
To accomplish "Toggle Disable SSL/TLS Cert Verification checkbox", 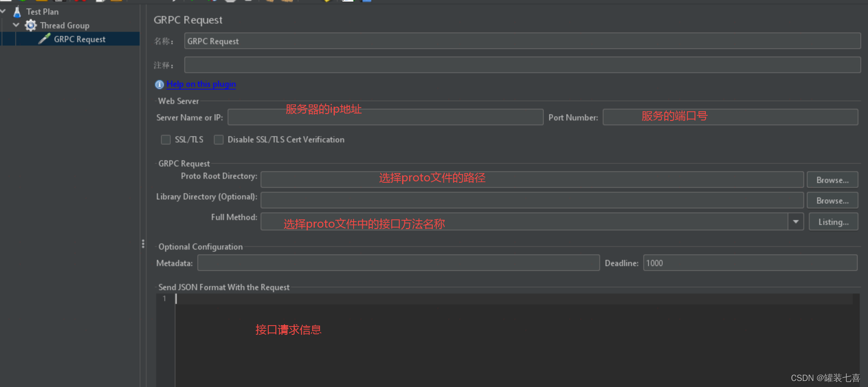I will click(219, 140).
